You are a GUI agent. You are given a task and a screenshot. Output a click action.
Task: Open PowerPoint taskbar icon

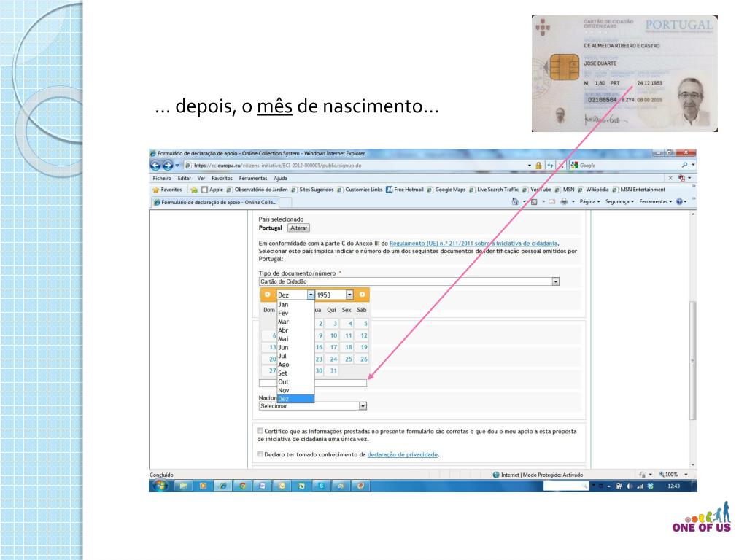pos(360,486)
